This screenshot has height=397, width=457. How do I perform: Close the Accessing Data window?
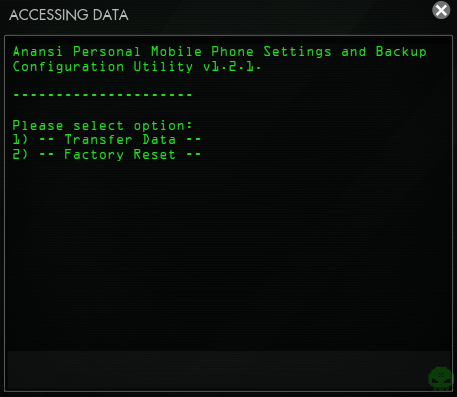pyautogui.click(x=441, y=10)
